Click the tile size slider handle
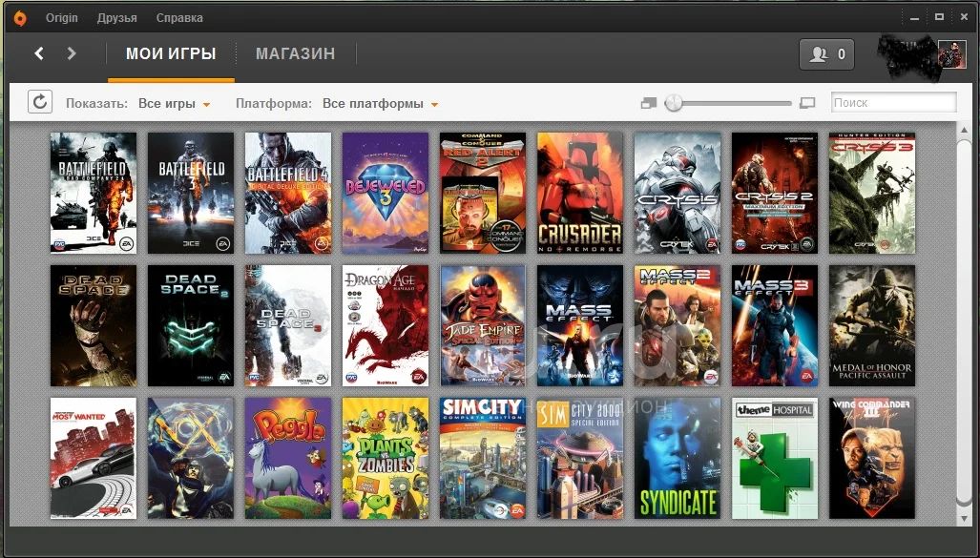 (x=674, y=102)
